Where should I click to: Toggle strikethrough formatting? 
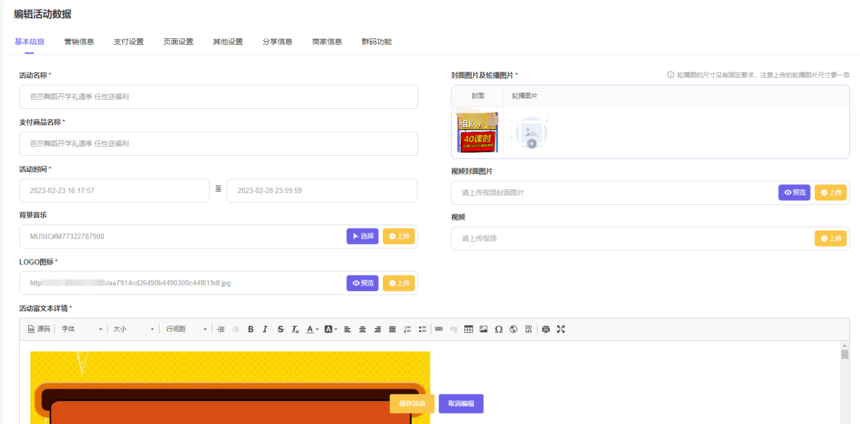(280, 329)
